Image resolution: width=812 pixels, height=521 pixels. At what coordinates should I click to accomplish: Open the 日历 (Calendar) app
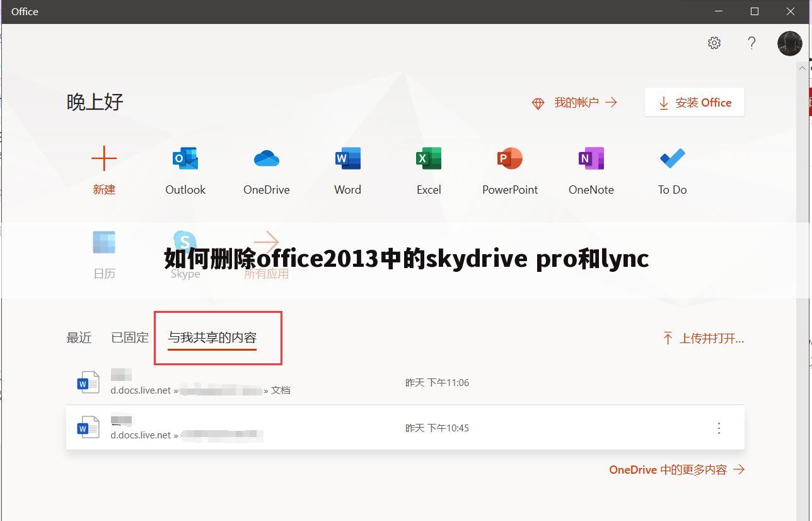point(104,242)
